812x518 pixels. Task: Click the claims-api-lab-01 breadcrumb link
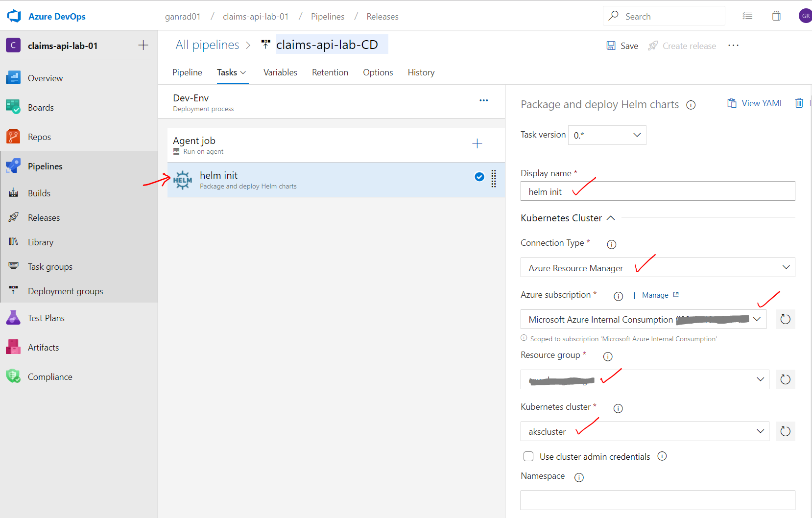tap(256, 17)
